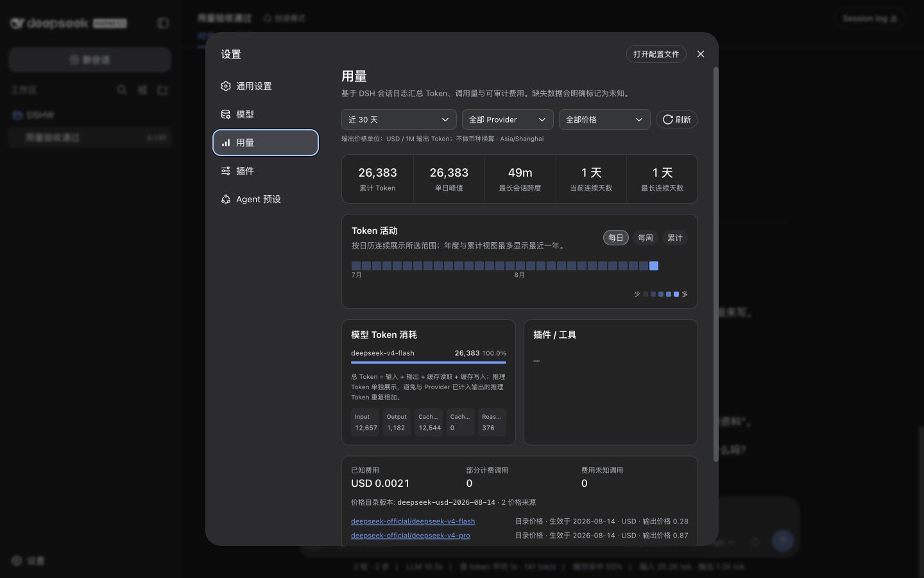Click the 累计 Token stat card
The image size is (924, 578).
click(x=378, y=179)
